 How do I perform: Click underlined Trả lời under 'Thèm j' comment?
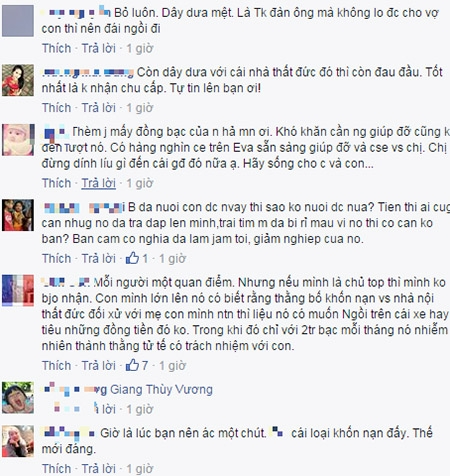point(99,183)
